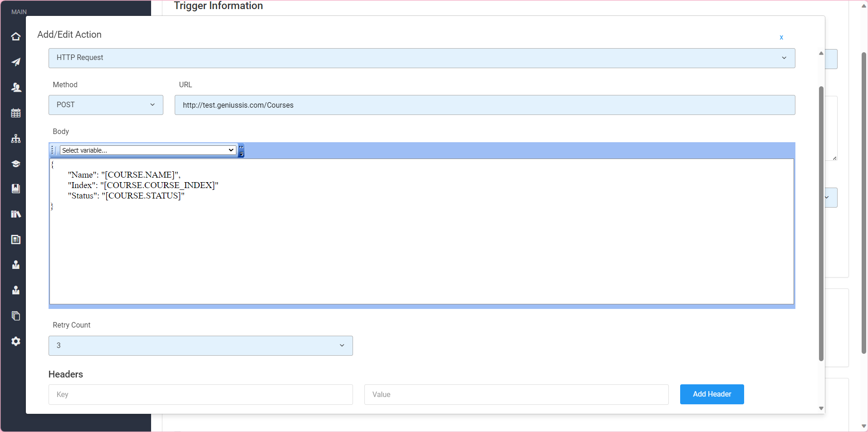
Task: Click the copy documents sidebar icon
Action: tap(16, 316)
